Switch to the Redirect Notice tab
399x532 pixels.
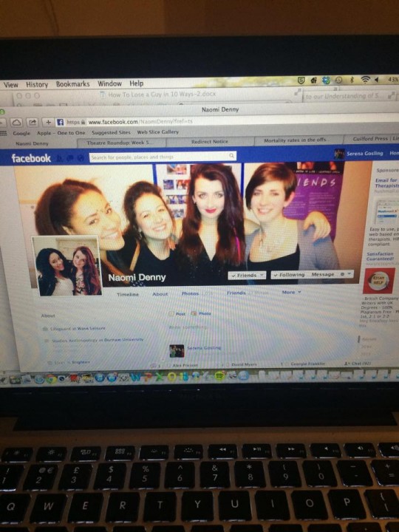click(209, 141)
